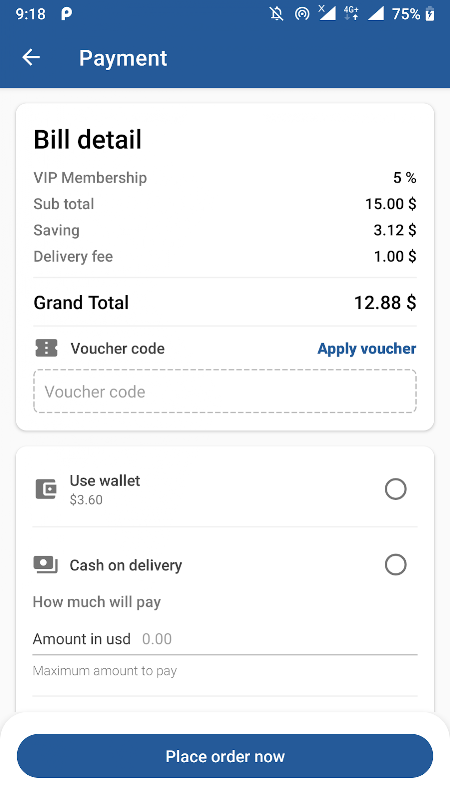Tap the Payment screen title
Viewport: 450px width, 800px height.
(x=123, y=58)
